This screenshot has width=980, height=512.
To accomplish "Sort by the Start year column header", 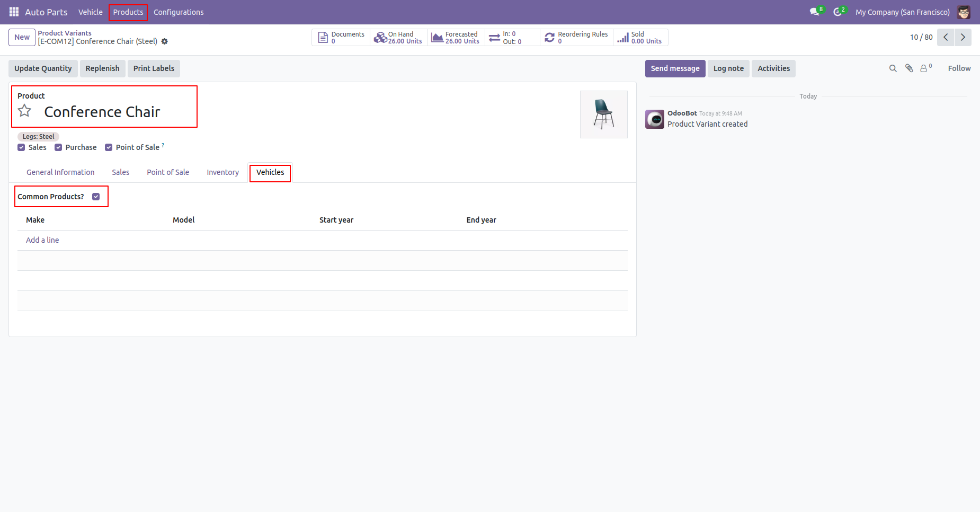I will [336, 220].
